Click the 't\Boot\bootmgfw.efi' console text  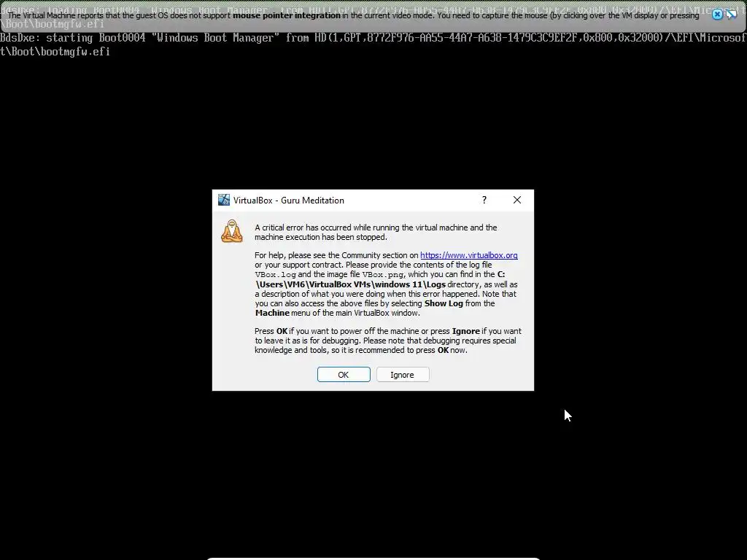[x=55, y=52]
